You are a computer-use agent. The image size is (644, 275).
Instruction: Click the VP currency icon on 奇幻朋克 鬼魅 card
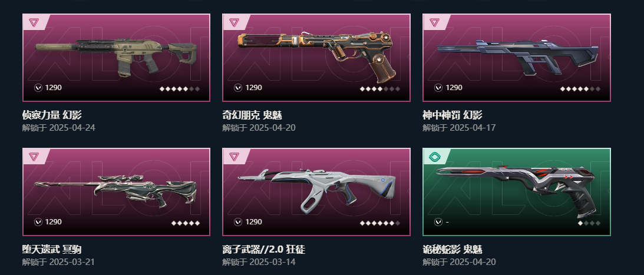pos(238,87)
